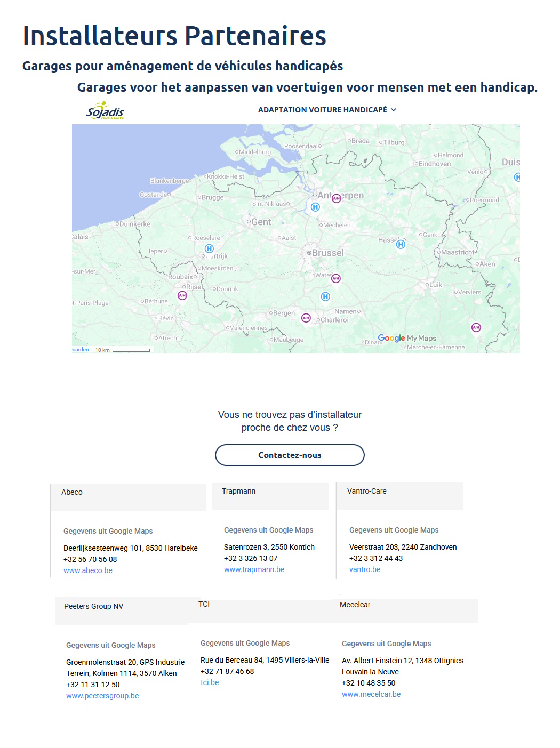Screen dimensions: 560x748
Task: Select the purple A/H marker on Antwerpen
Action: (336, 198)
